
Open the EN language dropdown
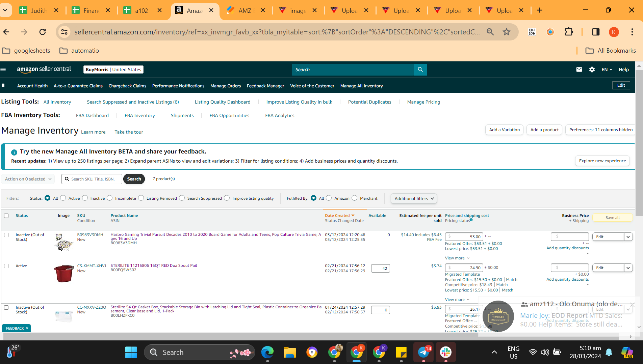tap(607, 69)
